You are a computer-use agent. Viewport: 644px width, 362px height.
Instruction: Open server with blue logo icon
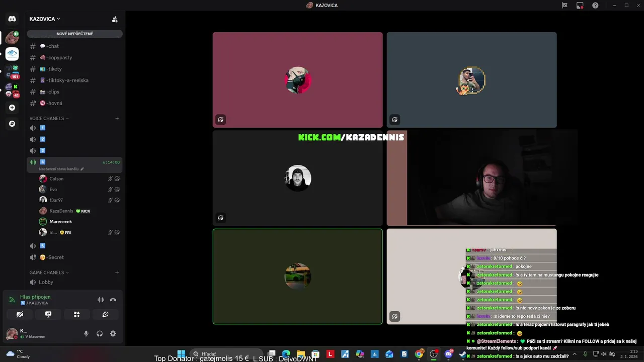point(12,54)
